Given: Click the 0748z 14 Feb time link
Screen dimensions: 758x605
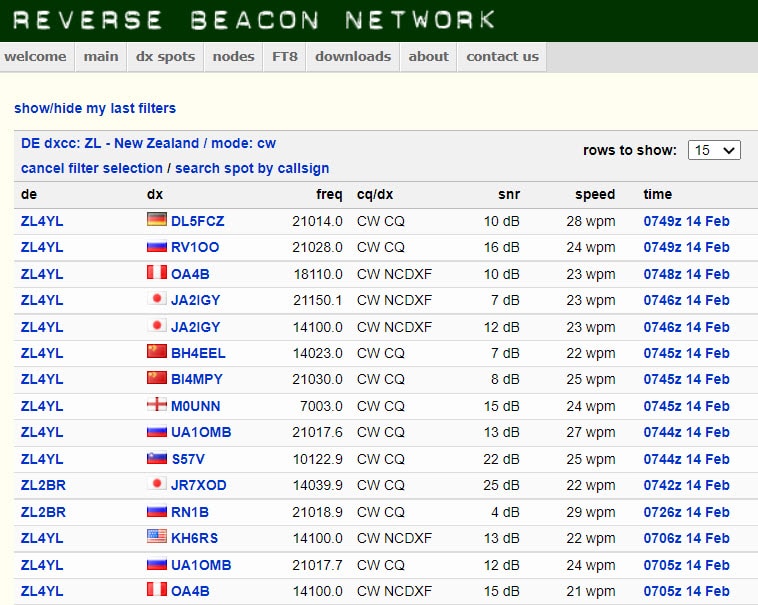Looking at the screenshot, I should (x=686, y=274).
